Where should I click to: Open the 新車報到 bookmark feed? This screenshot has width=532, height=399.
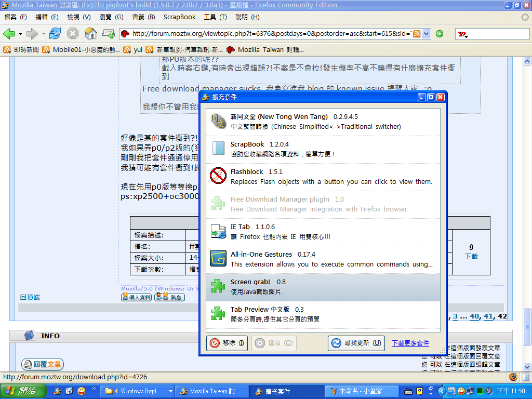coord(184,49)
